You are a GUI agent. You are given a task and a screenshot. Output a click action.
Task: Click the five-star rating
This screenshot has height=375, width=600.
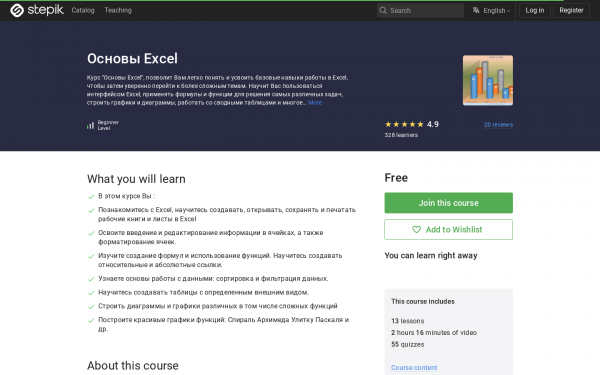(x=404, y=124)
